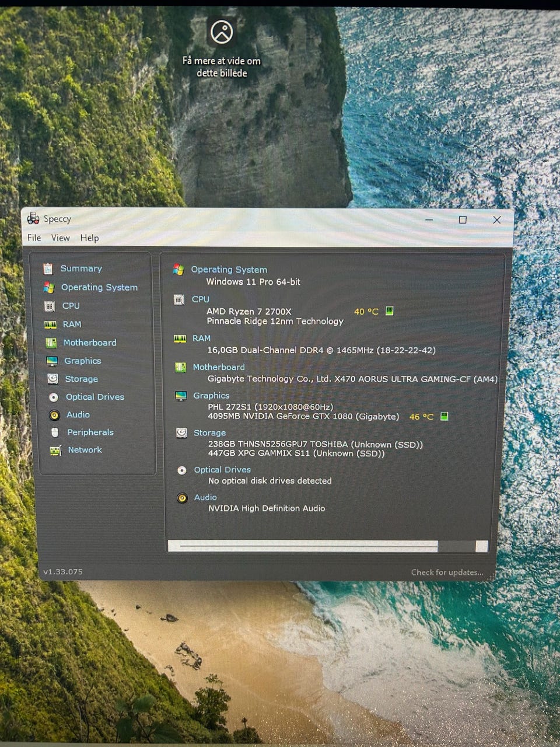This screenshot has width=560, height=747.
Task: Select Motherboard in the sidebar list
Action: point(90,343)
